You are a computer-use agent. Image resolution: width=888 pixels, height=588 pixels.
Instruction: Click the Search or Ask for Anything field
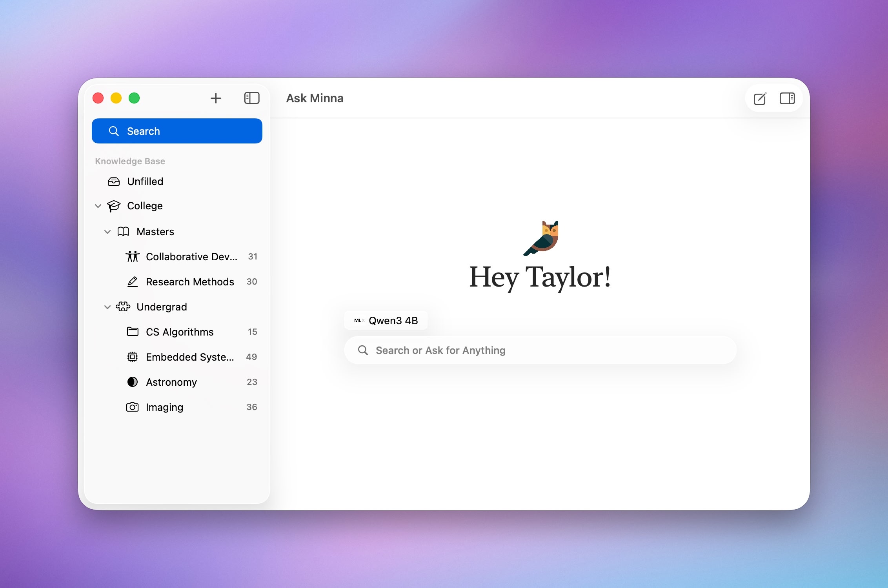pyautogui.click(x=540, y=350)
